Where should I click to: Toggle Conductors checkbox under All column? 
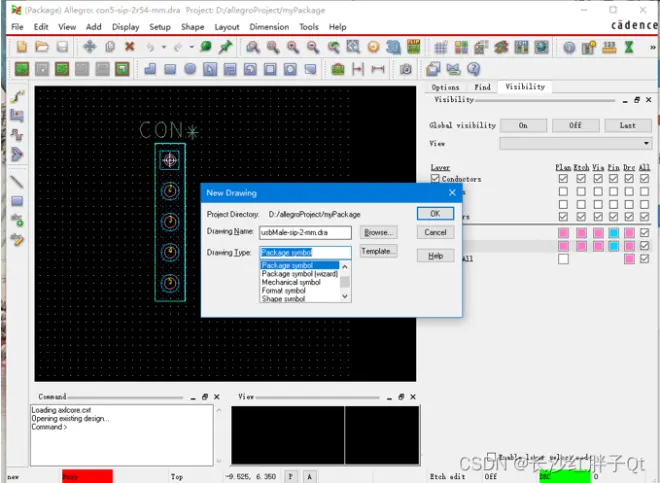[x=644, y=179]
